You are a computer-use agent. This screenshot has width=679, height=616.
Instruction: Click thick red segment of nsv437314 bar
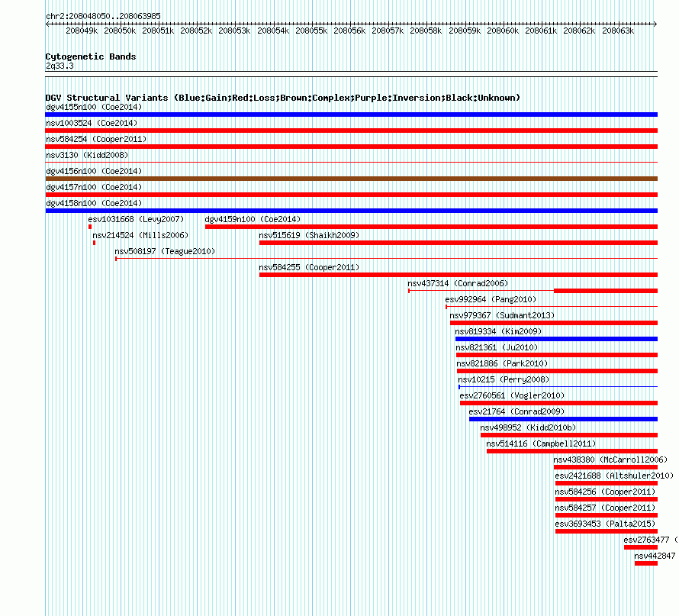point(606,291)
